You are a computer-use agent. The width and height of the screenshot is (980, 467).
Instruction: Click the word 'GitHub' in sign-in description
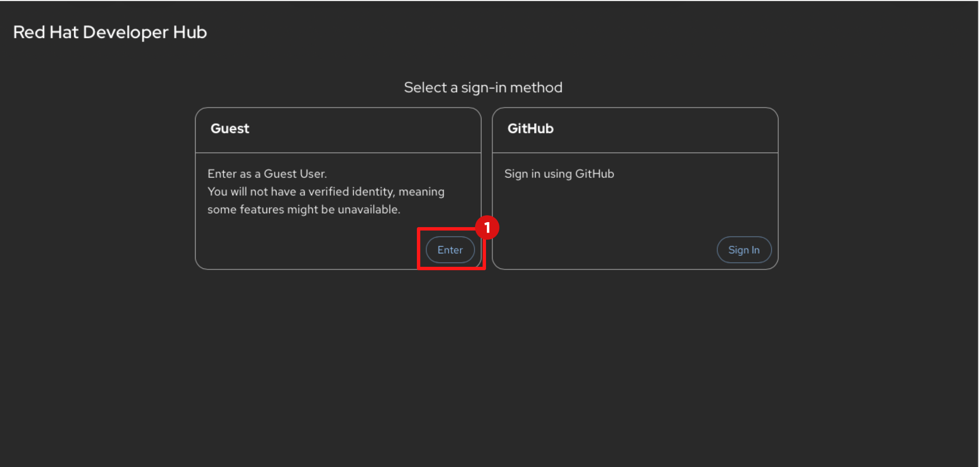point(594,174)
